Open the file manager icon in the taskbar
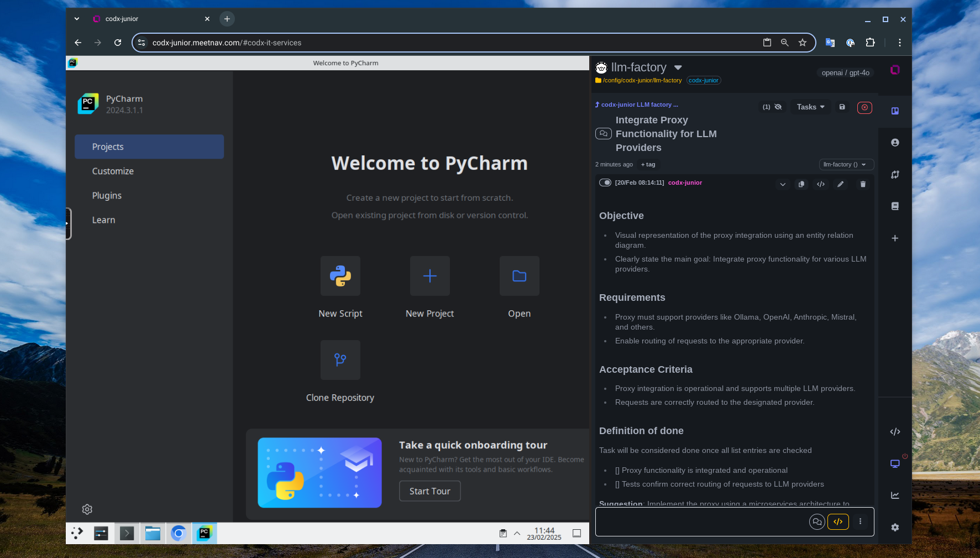The height and width of the screenshot is (558, 980). tap(153, 533)
